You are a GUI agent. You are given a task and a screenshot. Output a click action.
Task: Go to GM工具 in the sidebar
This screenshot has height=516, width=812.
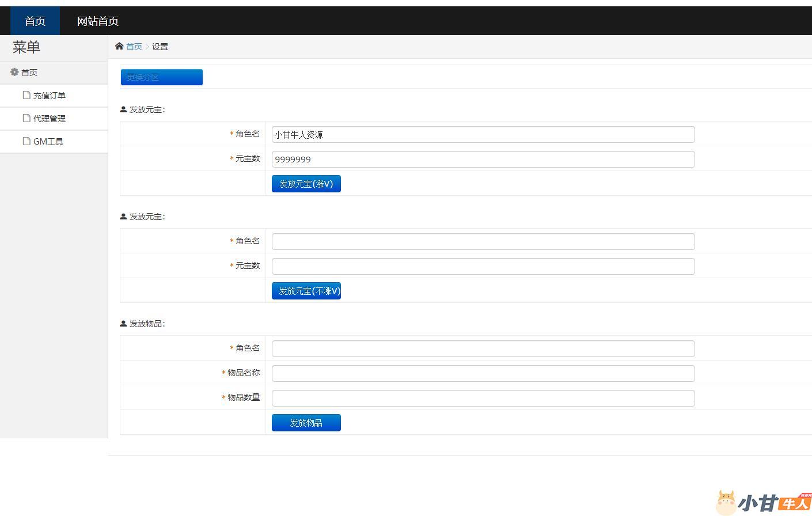pyautogui.click(x=48, y=142)
